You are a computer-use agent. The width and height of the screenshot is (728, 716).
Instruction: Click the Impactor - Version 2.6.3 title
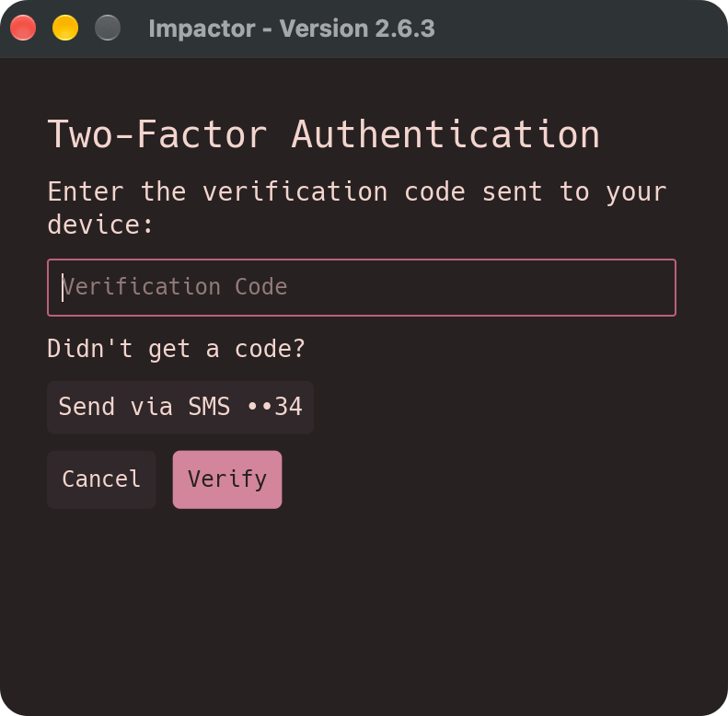pyautogui.click(x=292, y=29)
